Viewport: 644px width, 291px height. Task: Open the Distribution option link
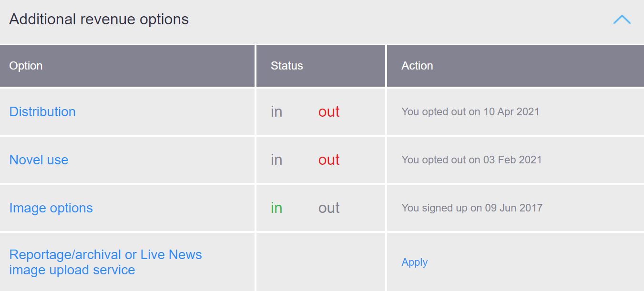[x=42, y=111]
